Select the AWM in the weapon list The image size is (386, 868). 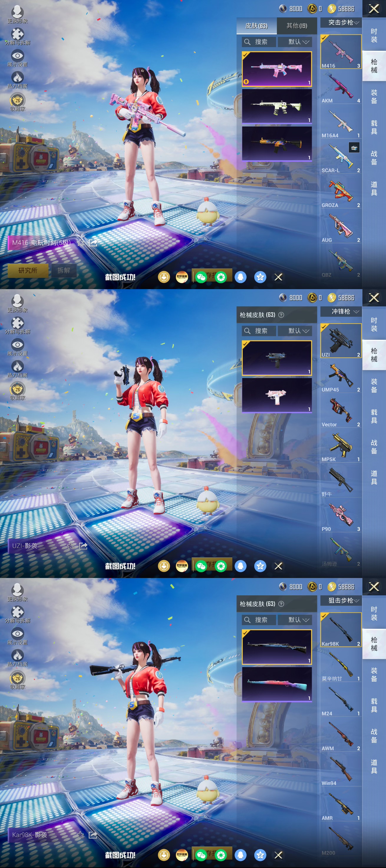pos(341,735)
